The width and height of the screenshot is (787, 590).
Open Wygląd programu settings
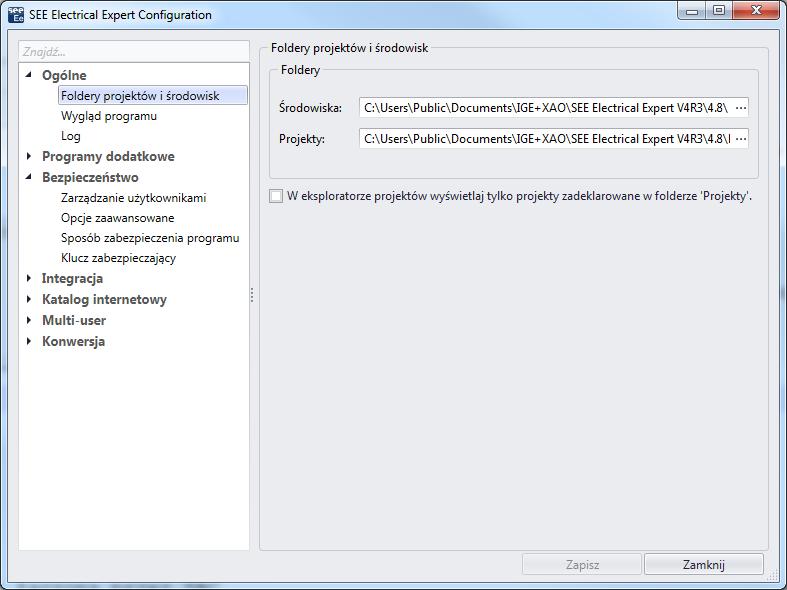(x=109, y=116)
